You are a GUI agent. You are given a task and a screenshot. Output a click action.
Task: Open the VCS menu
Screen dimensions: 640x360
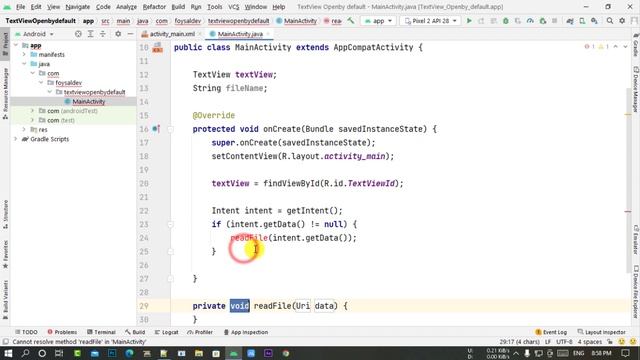point(233,7)
